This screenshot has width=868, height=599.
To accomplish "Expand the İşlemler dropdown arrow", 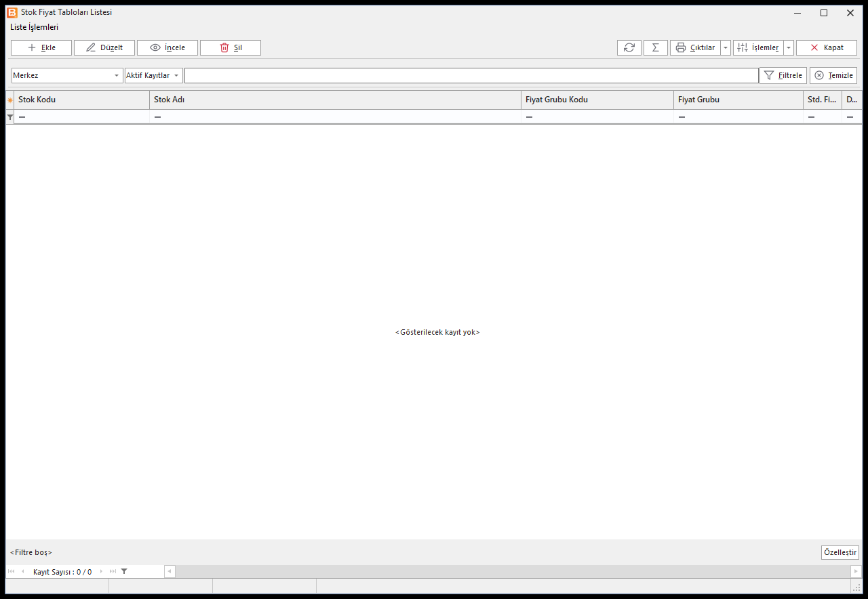I will (789, 47).
